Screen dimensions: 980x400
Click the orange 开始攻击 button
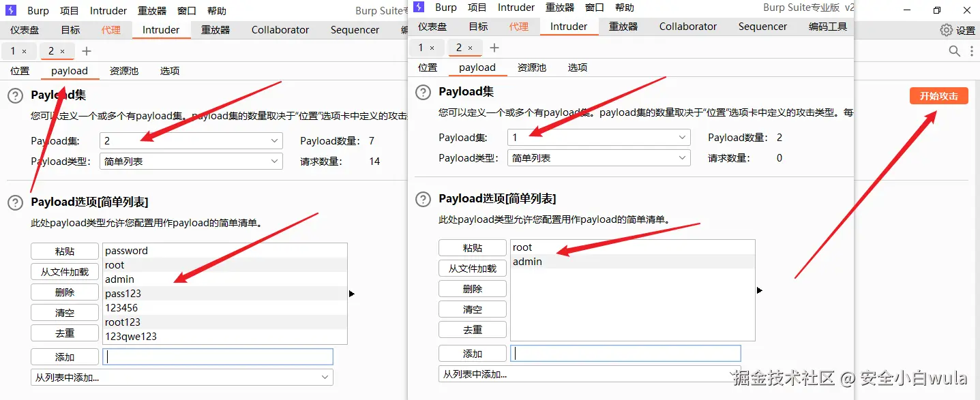point(939,96)
